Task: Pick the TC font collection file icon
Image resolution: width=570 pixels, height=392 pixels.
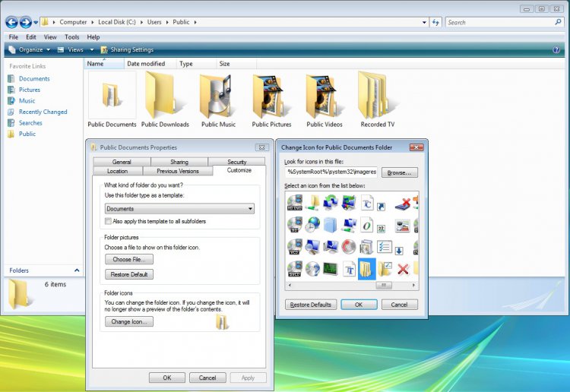Action: [x=367, y=203]
